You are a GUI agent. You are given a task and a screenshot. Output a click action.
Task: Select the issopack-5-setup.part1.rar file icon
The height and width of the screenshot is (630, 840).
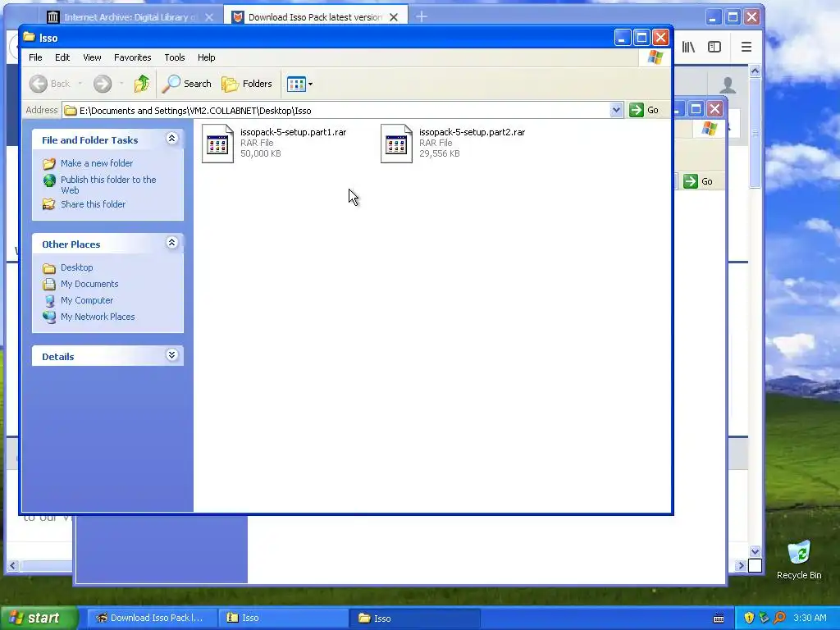pos(217,144)
